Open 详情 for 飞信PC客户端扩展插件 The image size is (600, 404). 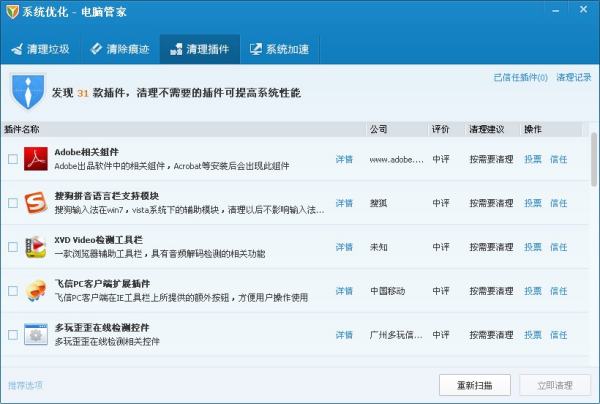(x=344, y=291)
